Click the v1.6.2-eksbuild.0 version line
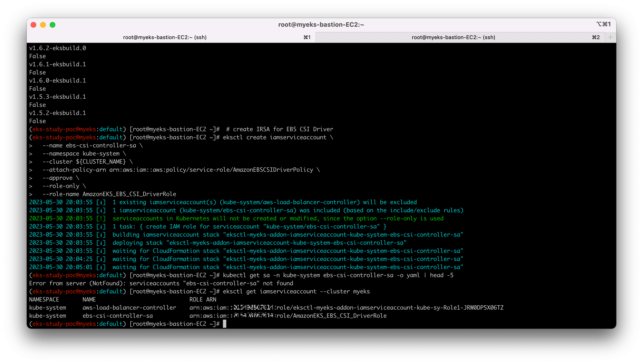Viewport: 643px width, 364px height. 58,48
